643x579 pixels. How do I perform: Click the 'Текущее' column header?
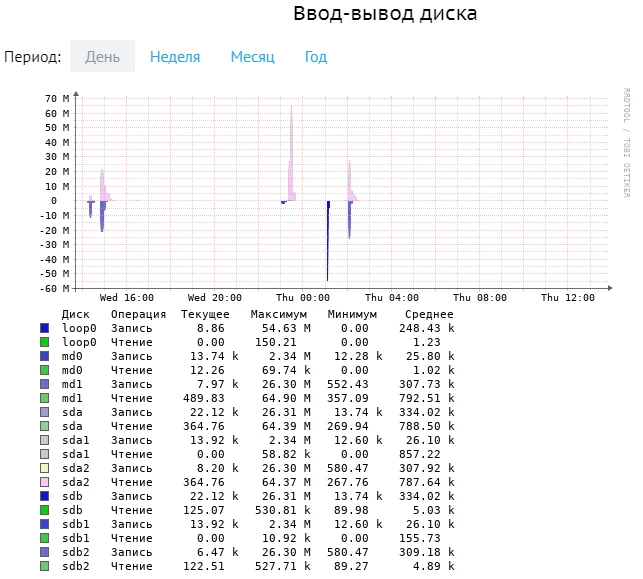pos(205,315)
